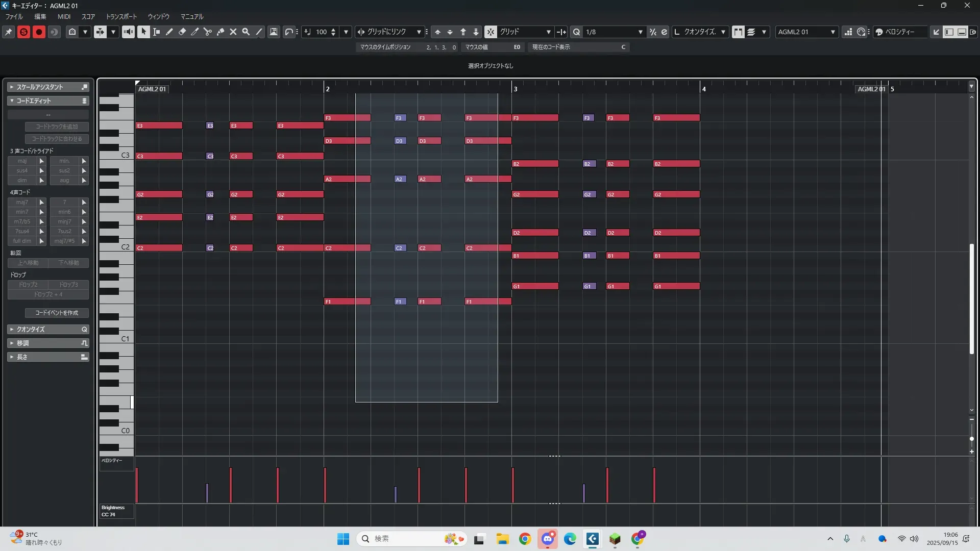Open Google Chrome from the taskbar
Screen dimensions: 980x551
525,539
